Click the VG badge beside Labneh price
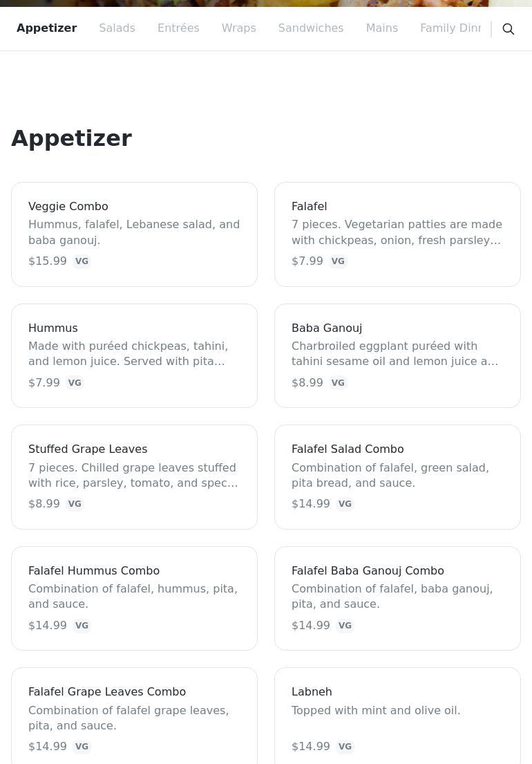 345,747
